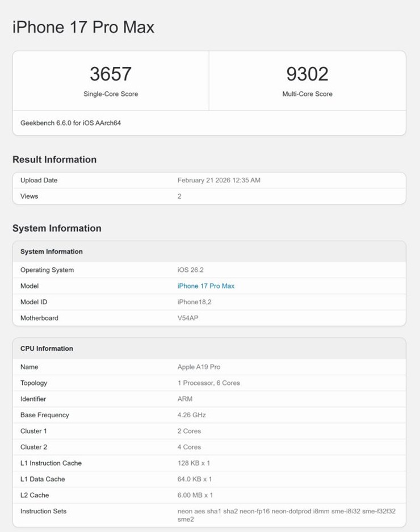Select the 1 Processor, 6 Cores value

coord(209,383)
